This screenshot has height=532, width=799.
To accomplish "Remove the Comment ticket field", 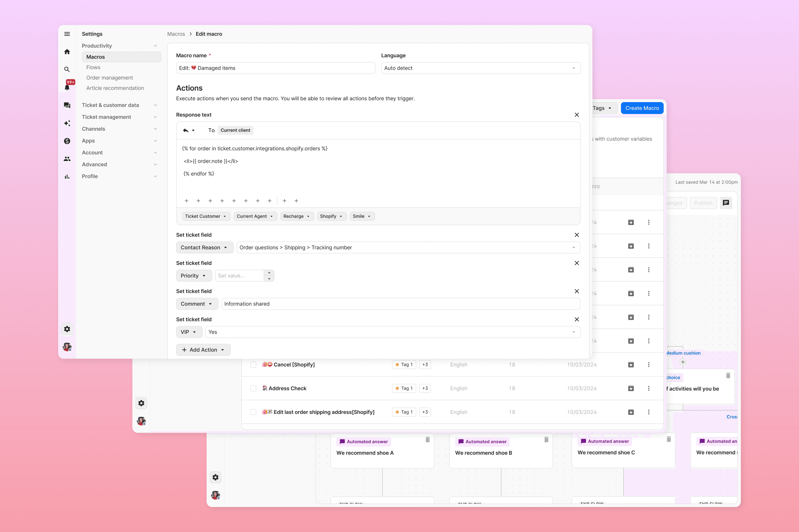I will tap(577, 291).
